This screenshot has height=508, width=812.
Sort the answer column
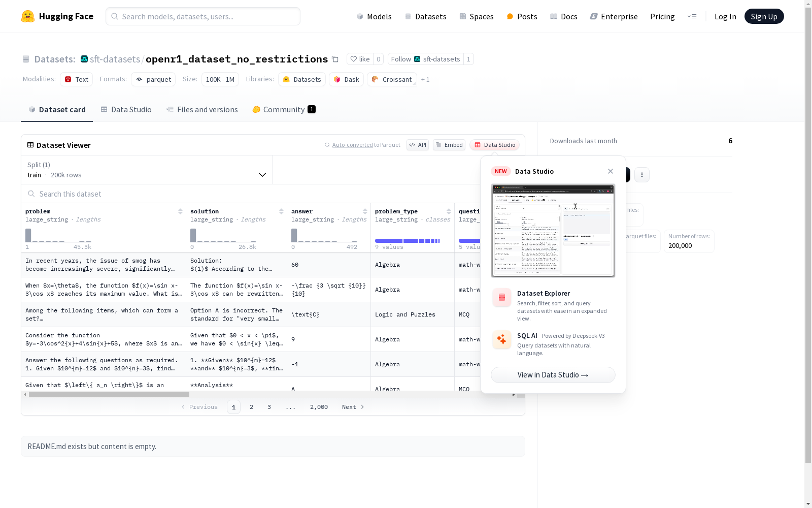[365, 211]
